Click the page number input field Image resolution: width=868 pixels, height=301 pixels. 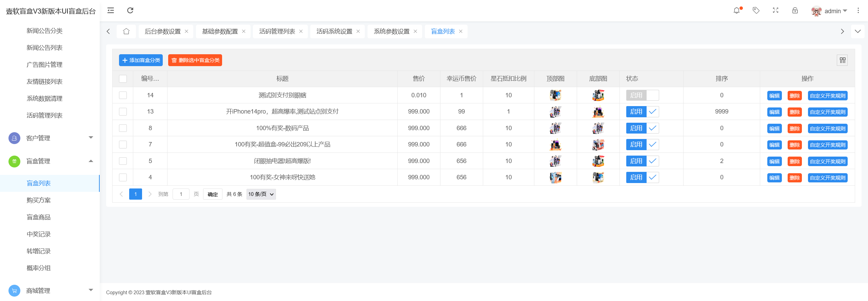click(x=181, y=194)
